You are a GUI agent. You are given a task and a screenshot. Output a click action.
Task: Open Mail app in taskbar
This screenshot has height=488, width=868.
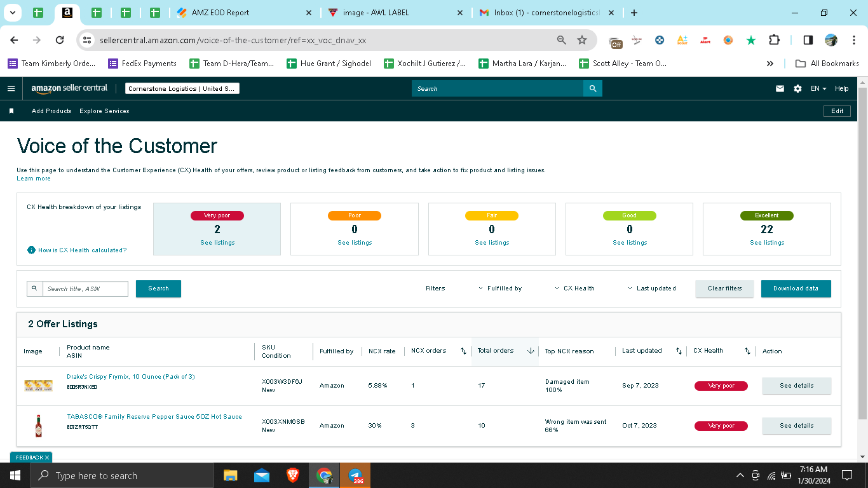[x=261, y=475]
